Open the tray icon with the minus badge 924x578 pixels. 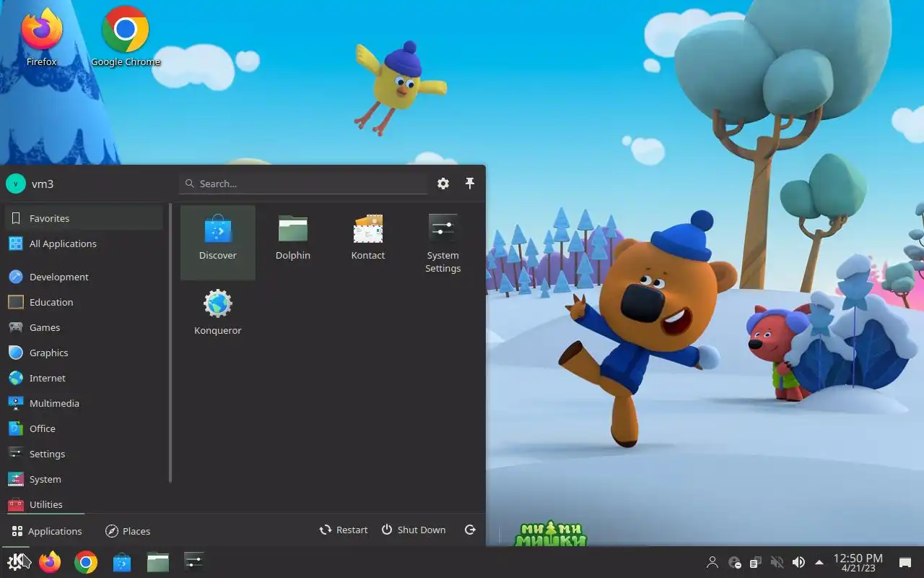pyautogui.click(x=735, y=562)
